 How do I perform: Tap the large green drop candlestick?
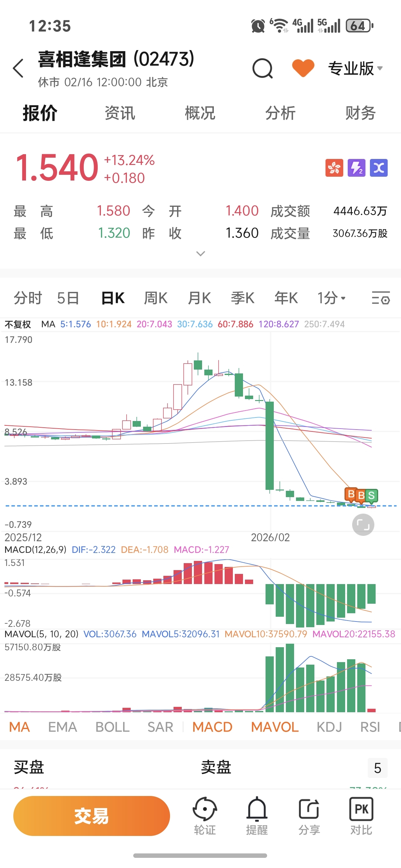[270, 445]
